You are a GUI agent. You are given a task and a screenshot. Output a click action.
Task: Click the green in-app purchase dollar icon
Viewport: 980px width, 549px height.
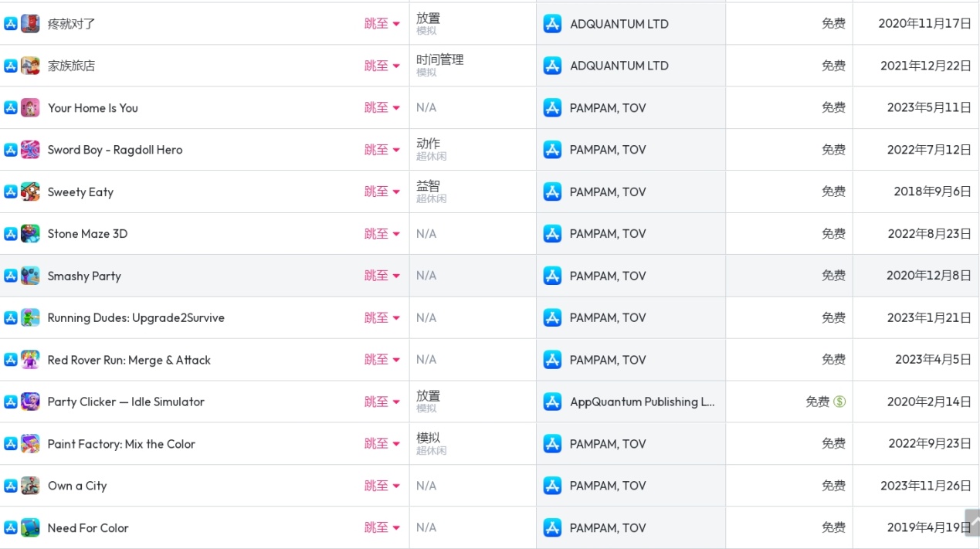[x=839, y=402]
